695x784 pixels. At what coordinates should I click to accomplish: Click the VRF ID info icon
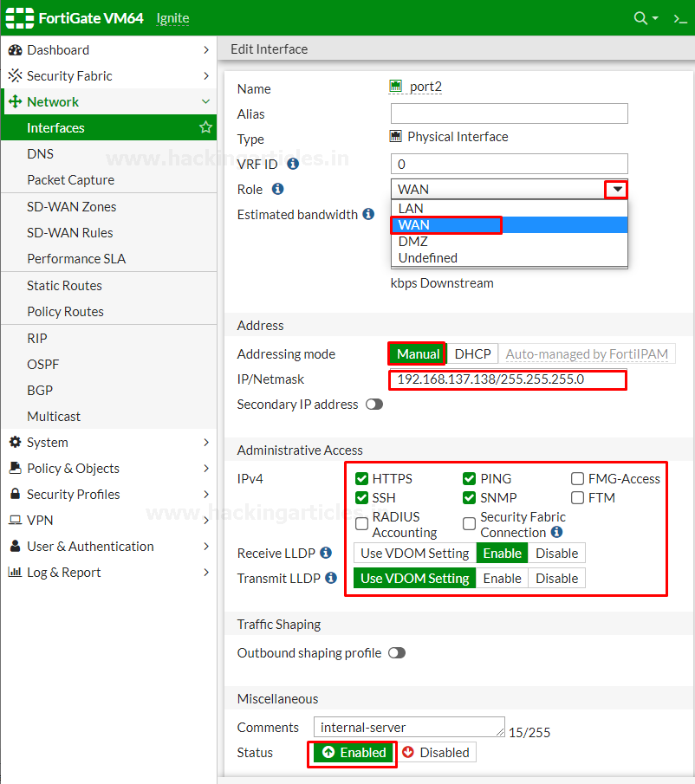tap(293, 164)
